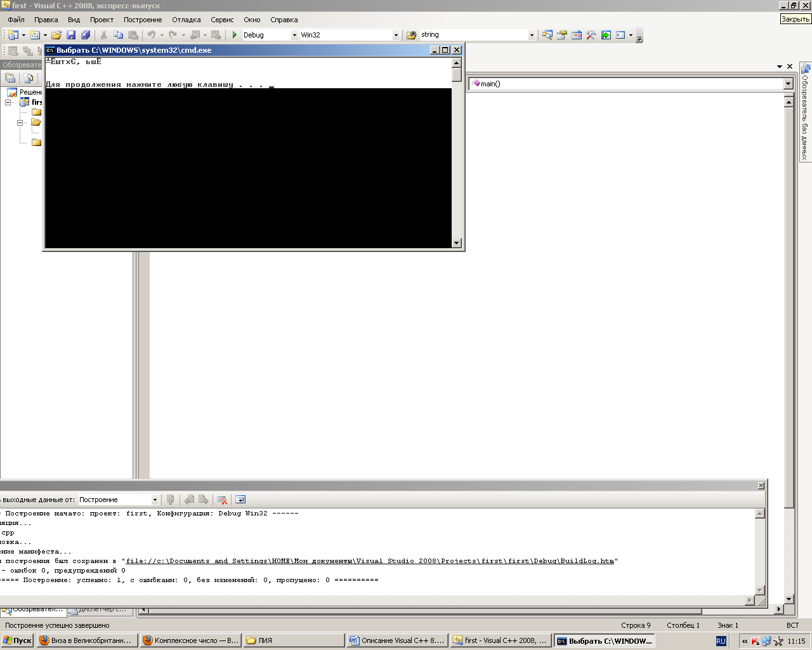
Task: Click the RU language indicator in tray
Action: point(721,641)
